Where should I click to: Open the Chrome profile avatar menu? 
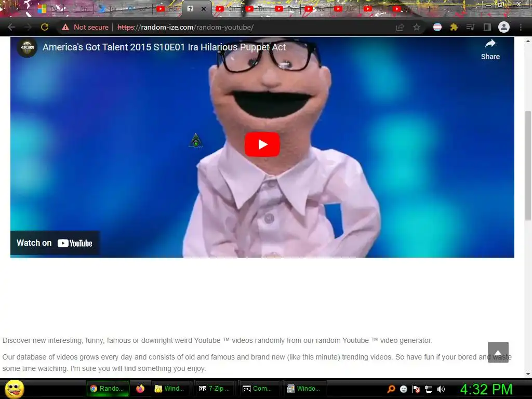(x=504, y=27)
